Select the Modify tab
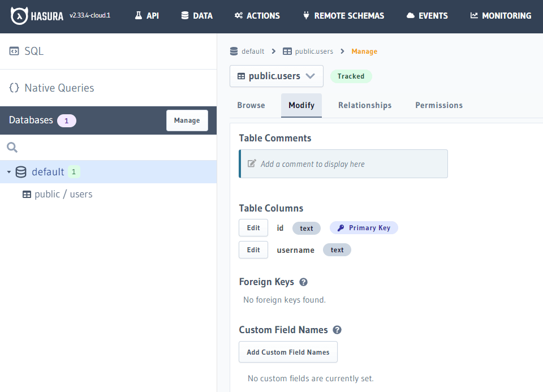543x392 pixels. pyautogui.click(x=301, y=105)
